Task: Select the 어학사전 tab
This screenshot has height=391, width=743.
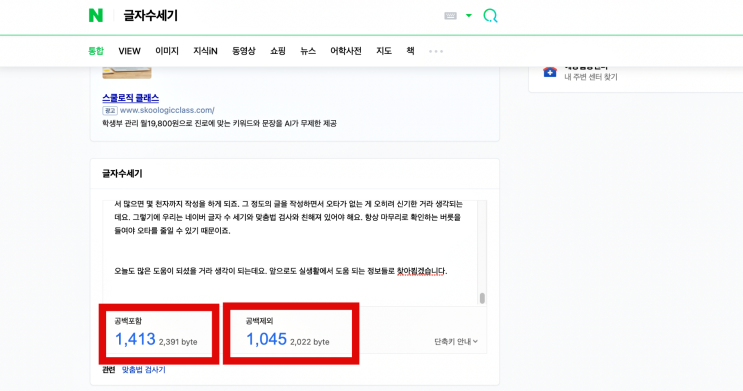Action: point(346,51)
